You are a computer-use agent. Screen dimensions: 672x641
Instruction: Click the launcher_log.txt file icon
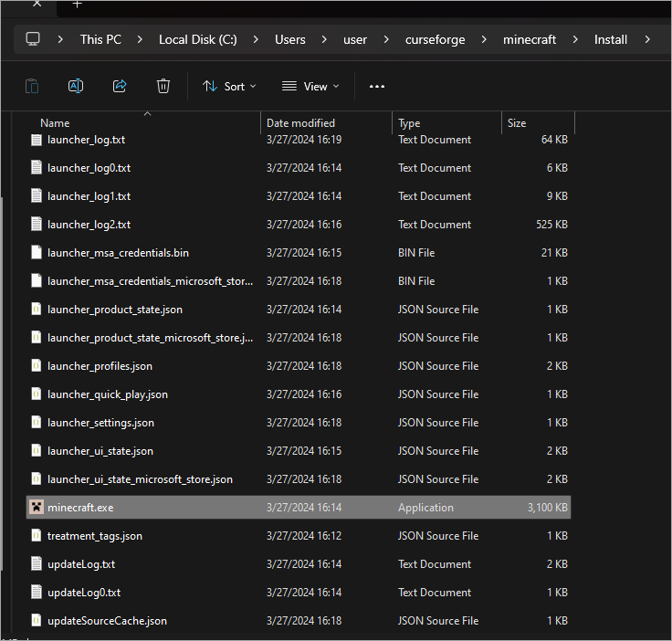[x=37, y=140]
